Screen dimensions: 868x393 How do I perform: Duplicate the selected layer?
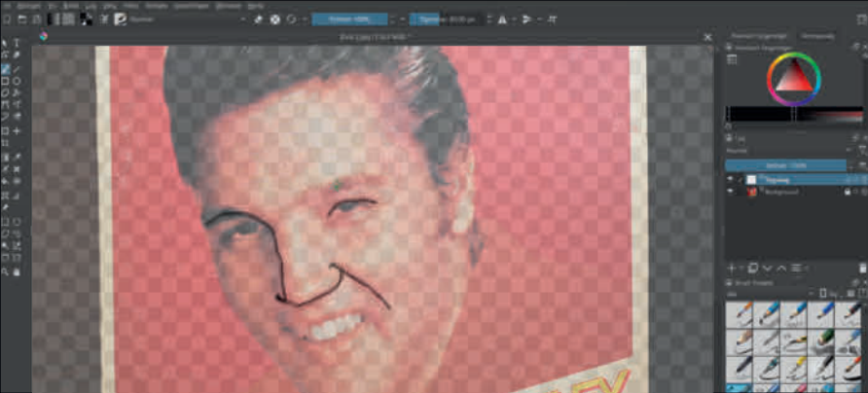[753, 268]
